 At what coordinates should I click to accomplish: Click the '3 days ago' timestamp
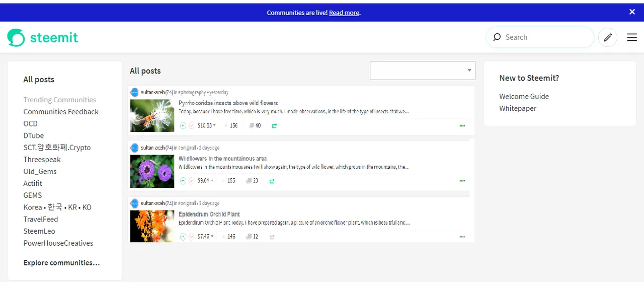(209, 203)
